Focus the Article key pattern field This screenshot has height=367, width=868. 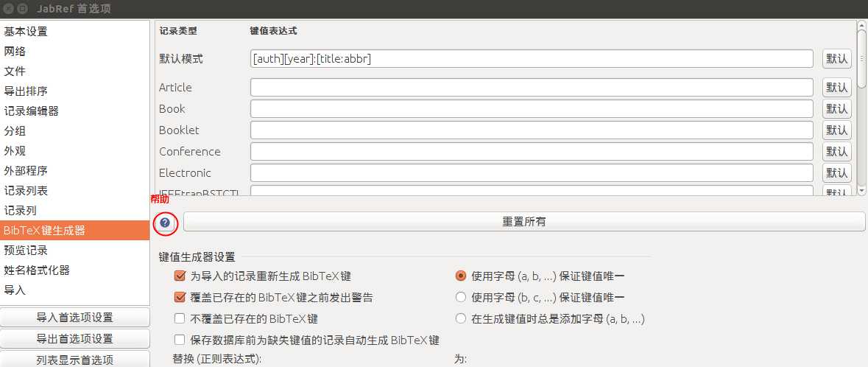pyautogui.click(x=532, y=87)
